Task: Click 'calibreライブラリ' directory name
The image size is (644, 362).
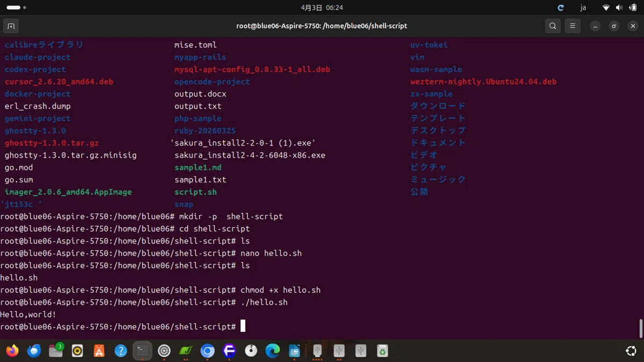Action: 44,45
